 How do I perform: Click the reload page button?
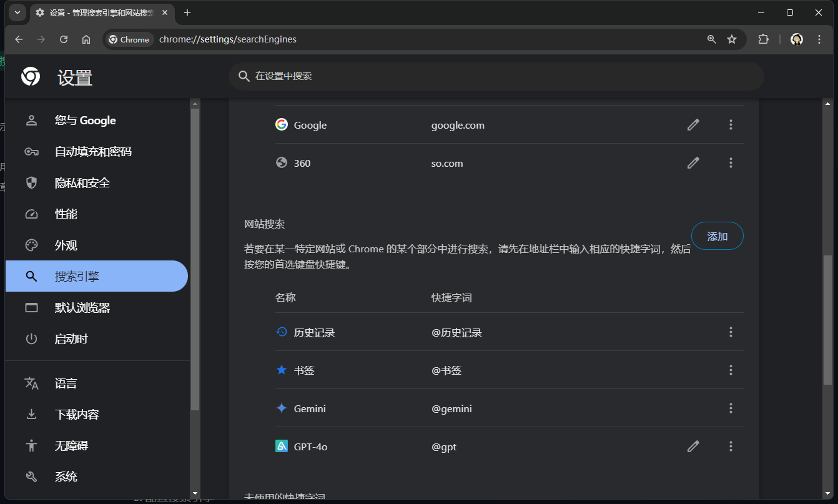pos(64,39)
